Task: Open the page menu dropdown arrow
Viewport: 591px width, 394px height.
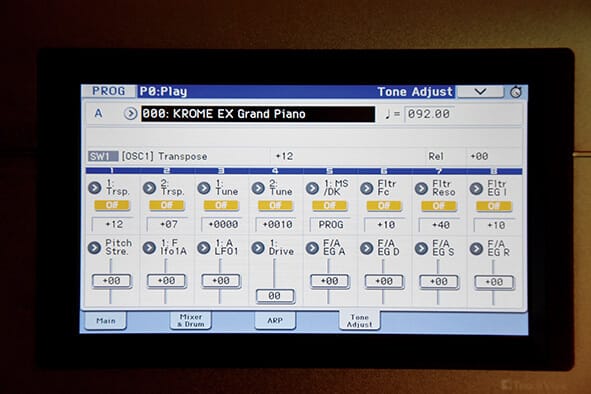Action: (480, 92)
